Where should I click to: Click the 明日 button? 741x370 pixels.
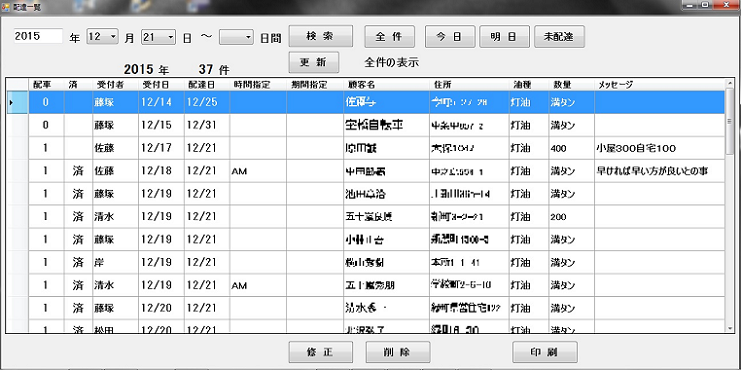(504, 37)
